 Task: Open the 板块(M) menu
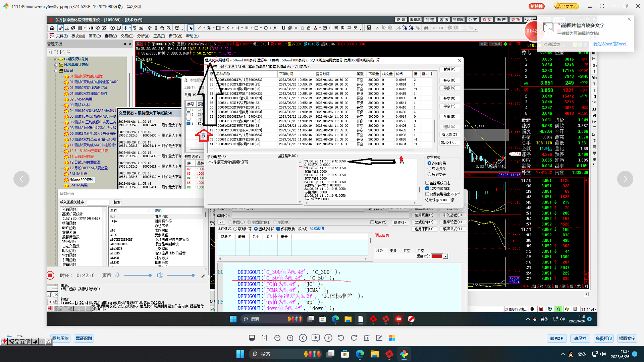coord(78,36)
